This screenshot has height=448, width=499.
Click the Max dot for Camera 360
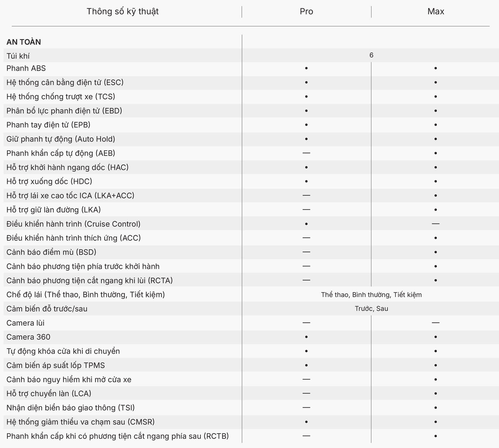pyautogui.click(x=436, y=337)
